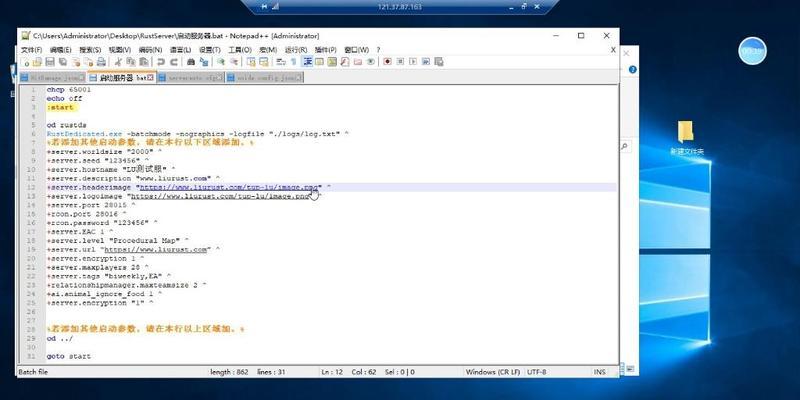The image size is (800, 400).
Task: Click the INS status bar indicator
Action: (x=599, y=372)
